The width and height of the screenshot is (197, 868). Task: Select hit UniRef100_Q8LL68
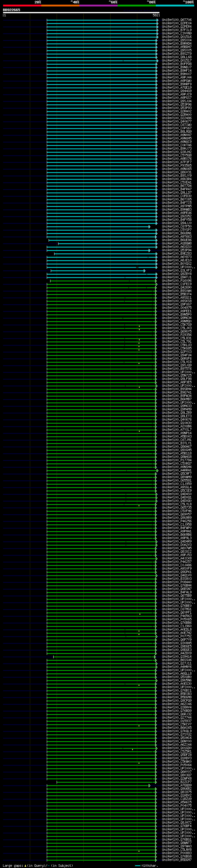[x=177, y=57]
